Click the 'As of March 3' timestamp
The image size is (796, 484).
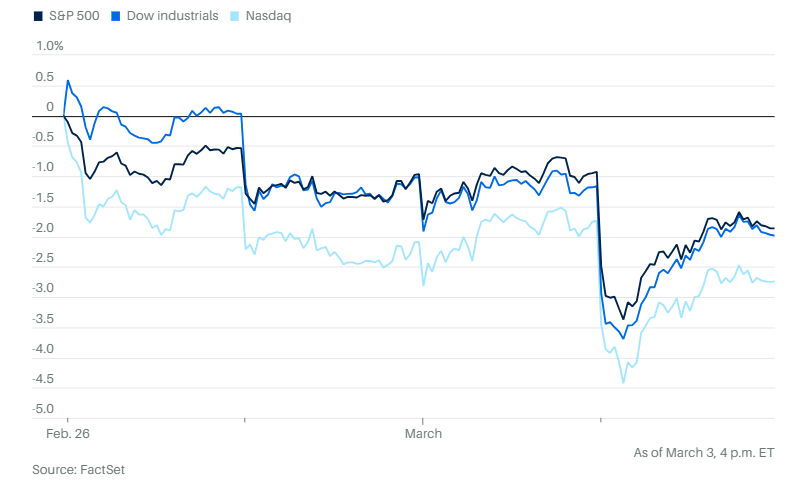[x=704, y=452]
